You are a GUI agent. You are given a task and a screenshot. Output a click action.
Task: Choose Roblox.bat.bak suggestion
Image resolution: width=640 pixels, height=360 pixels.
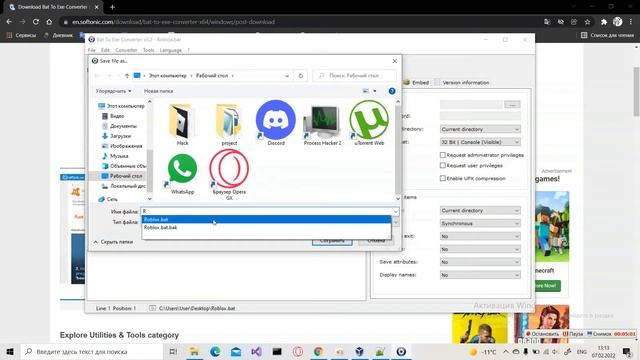(x=266, y=227)
